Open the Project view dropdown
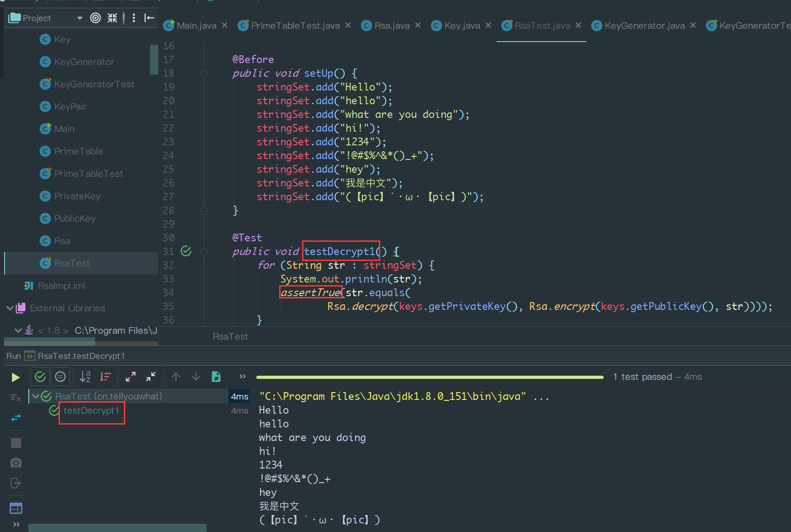 [80, 18]
